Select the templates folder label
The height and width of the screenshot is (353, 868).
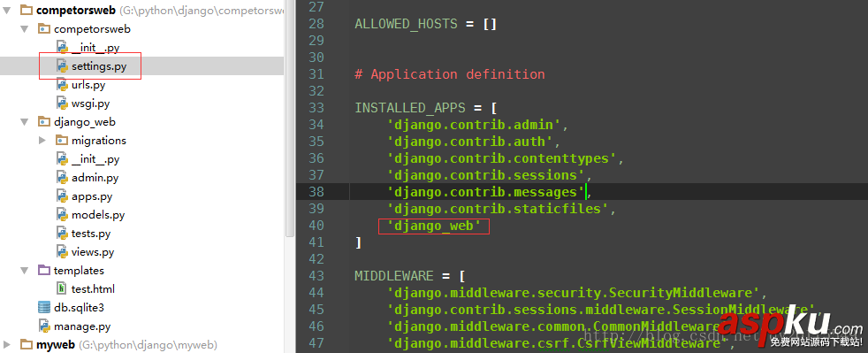coord(80,271)
